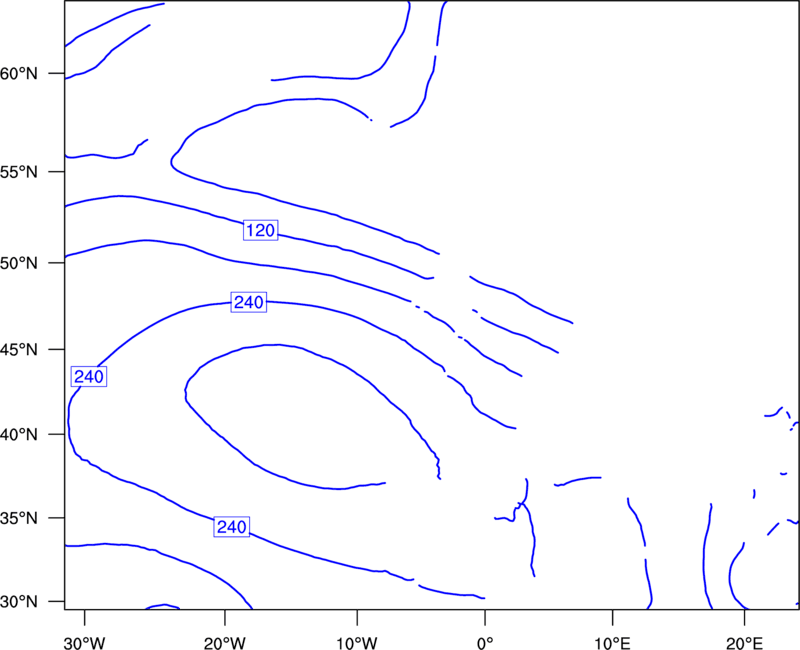800x650 pixels.
Task: Click the 50°N latitude axis label
Action: (19, 264)
